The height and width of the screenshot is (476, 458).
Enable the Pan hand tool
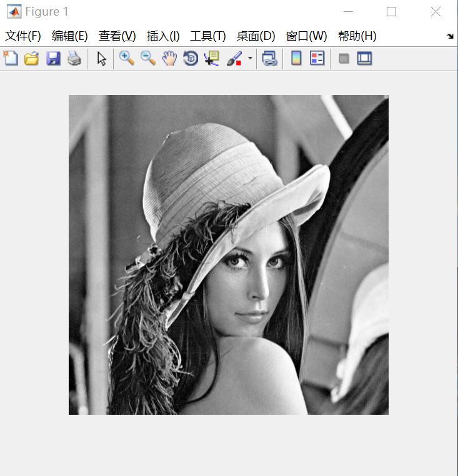169,58
